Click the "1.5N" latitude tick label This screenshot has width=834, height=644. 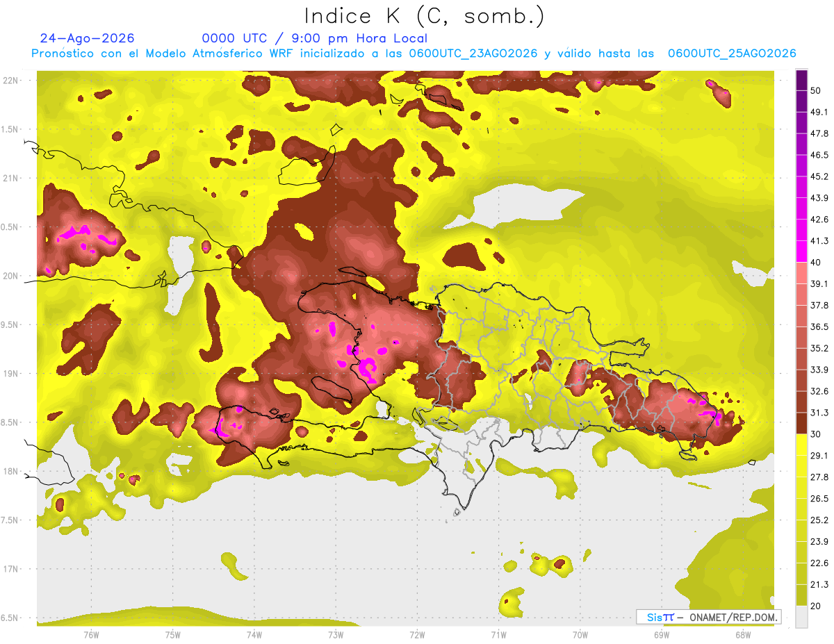10,129
